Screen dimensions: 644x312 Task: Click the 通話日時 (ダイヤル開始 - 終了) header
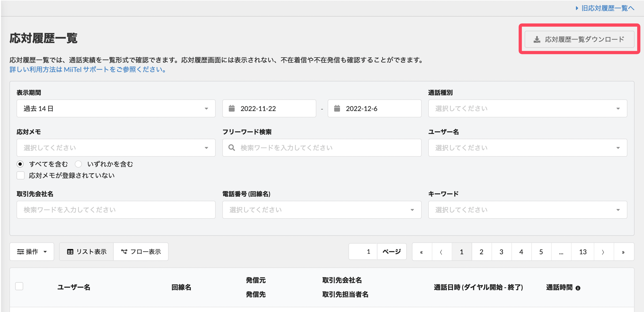tap(478, 287)
